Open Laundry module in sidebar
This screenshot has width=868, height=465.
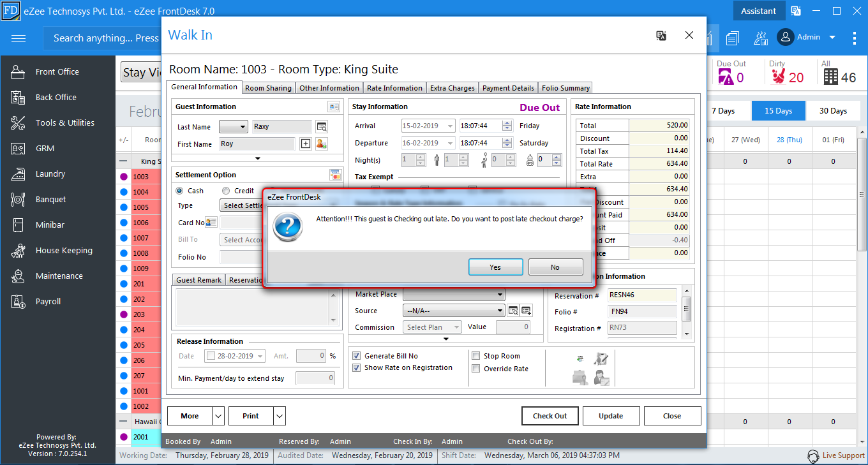(50, 174)
